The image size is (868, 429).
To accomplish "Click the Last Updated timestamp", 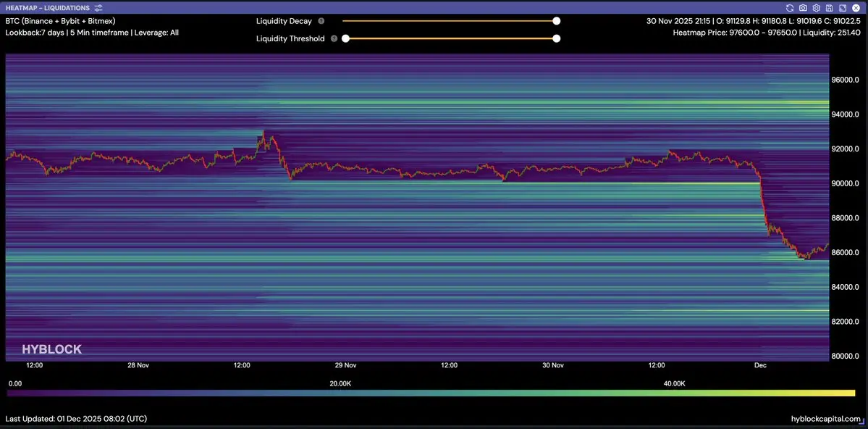I will pyautogui.click(x=76, y=419).
